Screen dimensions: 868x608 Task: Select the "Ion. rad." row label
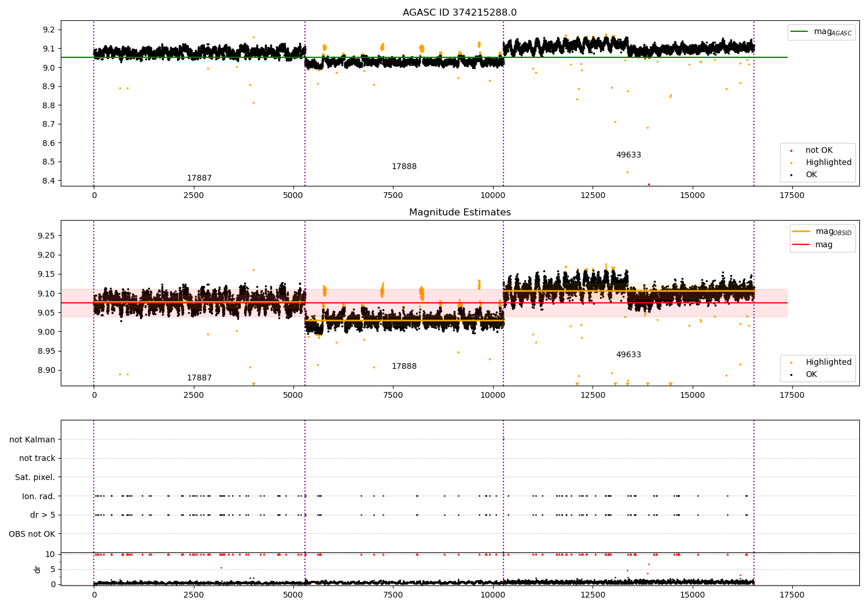point(39,496)
